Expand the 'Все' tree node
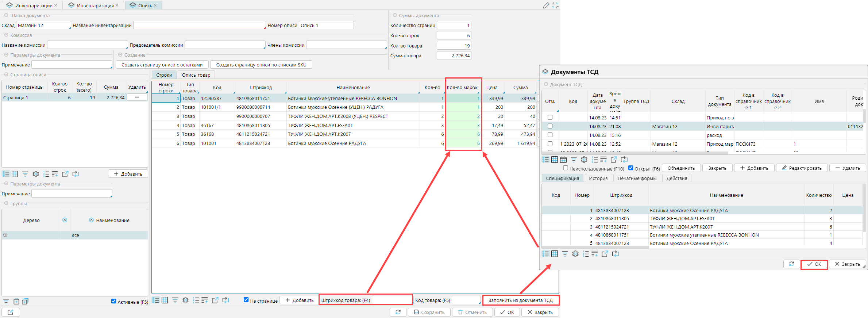The image size is (868, 318). [5, 235]
